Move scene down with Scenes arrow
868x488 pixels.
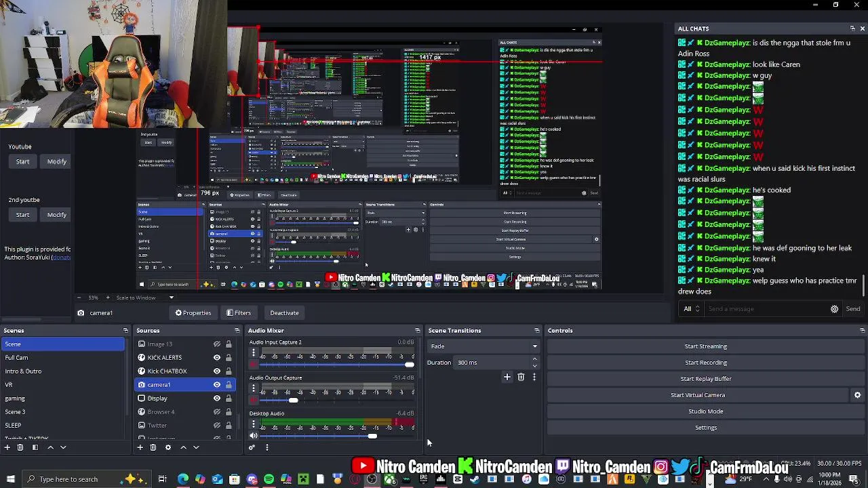63,447
